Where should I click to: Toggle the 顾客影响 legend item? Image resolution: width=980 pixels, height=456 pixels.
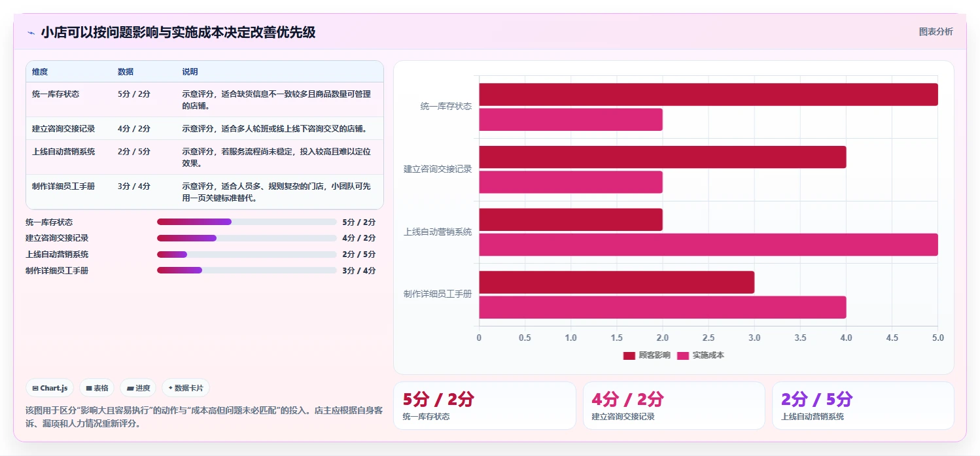pyautogui.click(x=646, y=355)
